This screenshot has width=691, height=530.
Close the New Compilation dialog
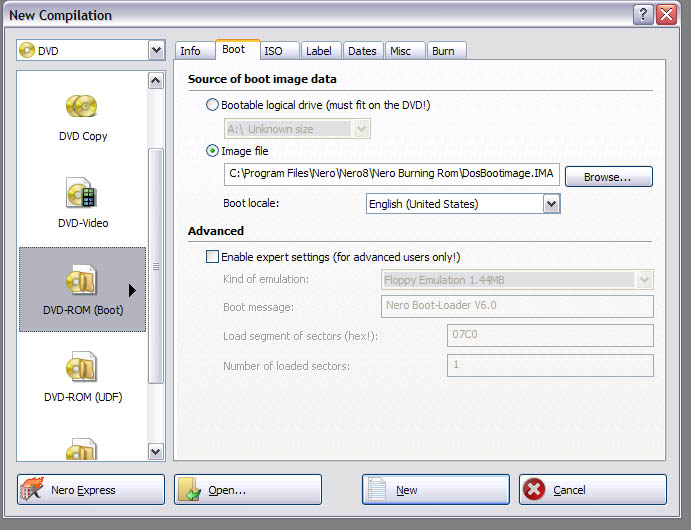tap(667, 15)
